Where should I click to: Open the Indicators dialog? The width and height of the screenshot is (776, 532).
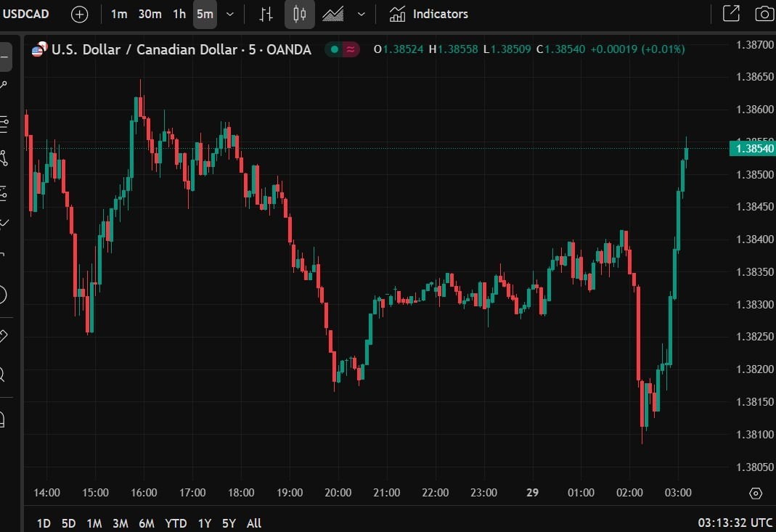point(428,14)
